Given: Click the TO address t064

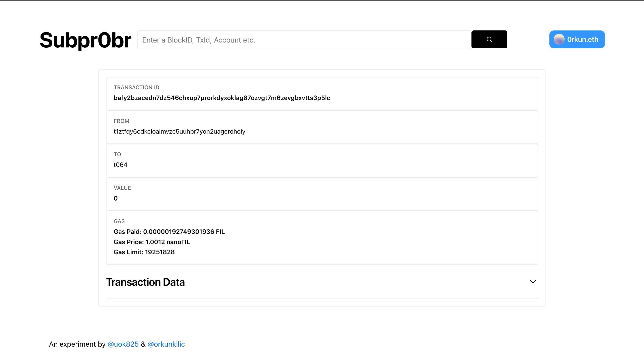Looking at the screenshot, I should tap(120, 165).
